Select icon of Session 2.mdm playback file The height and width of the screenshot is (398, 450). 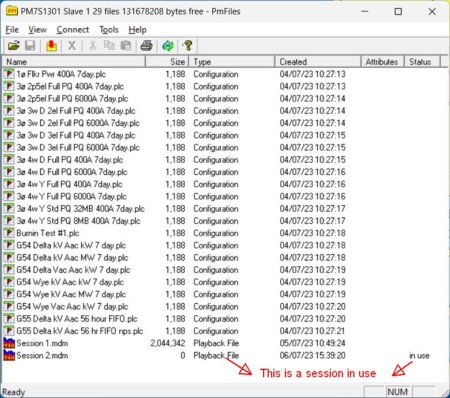(x=9, y=355)
